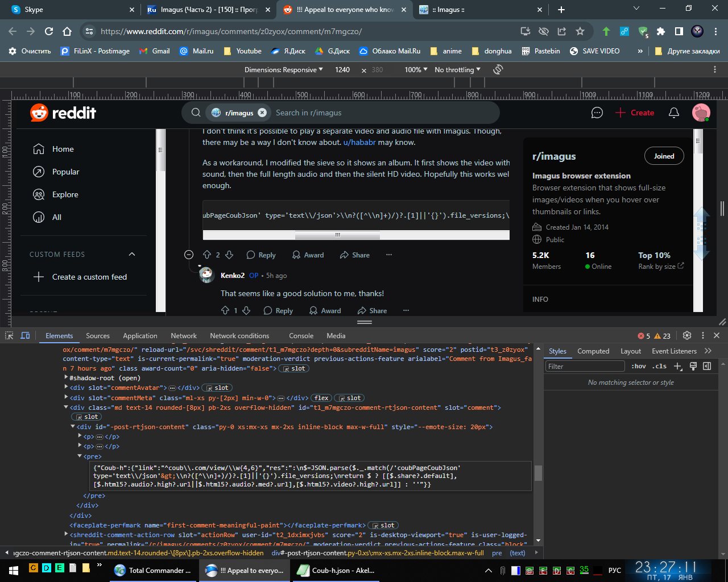The height and width of the screenshot is (582, 728).
Task: Toggle the browser side panel icon
Action: [x=679, y=31]
